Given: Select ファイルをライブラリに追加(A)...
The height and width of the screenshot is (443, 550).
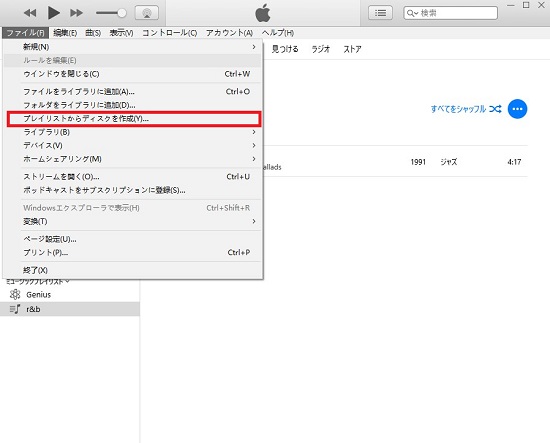Looking at the screenshot, I should coord(133,92).
